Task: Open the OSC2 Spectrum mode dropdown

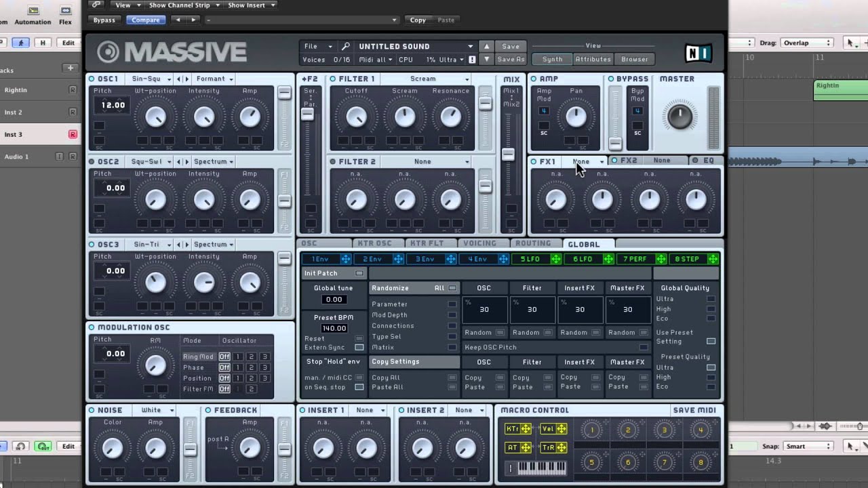Action: click(214, 162)
